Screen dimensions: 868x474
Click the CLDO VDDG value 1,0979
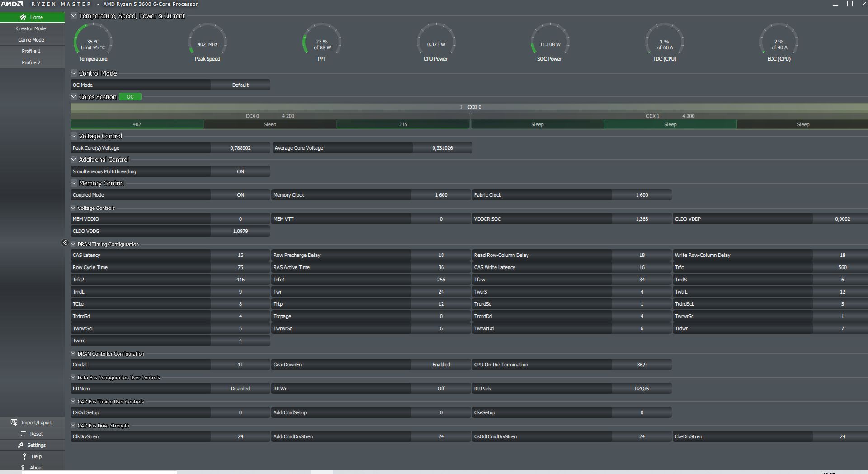pos(241,231)
